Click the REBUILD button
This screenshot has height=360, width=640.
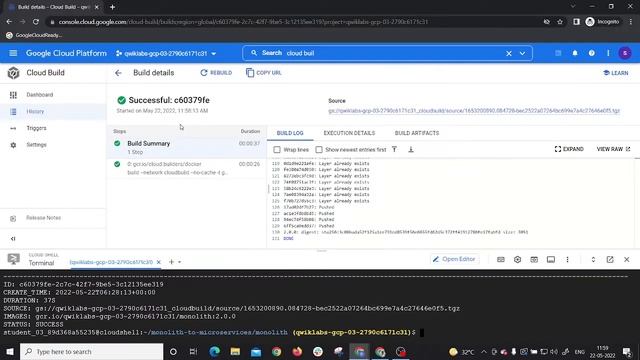pyautogui.click(x=216, y=73)
